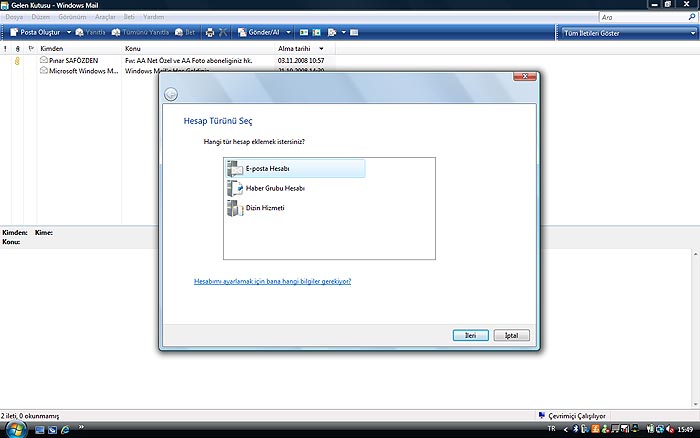The image size is (700, 438).
Task: Click subject 'Fw: AA Net Özel ve AA Foto'
Action: tap(188, 60)
